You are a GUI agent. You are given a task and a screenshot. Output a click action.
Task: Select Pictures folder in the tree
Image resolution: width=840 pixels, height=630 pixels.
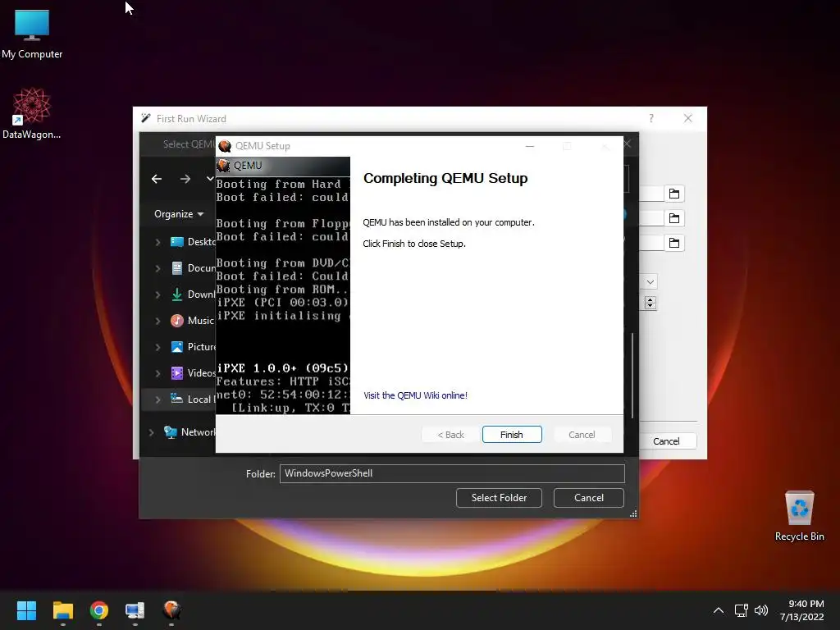(193, 347)
